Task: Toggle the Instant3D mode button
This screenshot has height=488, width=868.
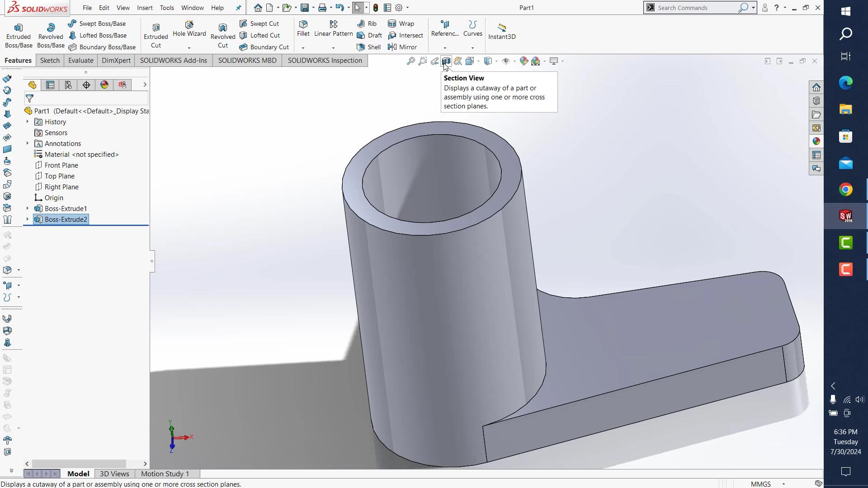Action: [502, 32]
